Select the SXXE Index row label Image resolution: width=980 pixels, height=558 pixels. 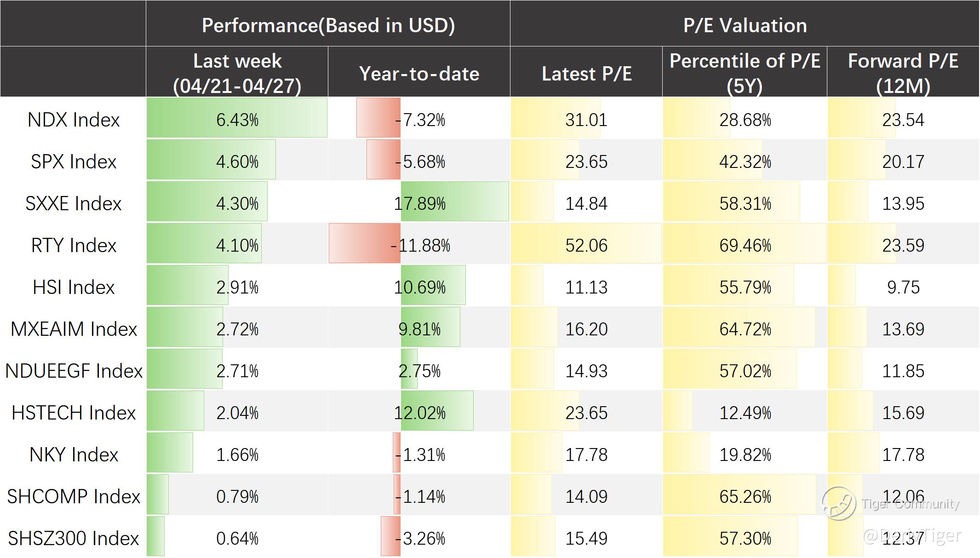click(74, 203)
